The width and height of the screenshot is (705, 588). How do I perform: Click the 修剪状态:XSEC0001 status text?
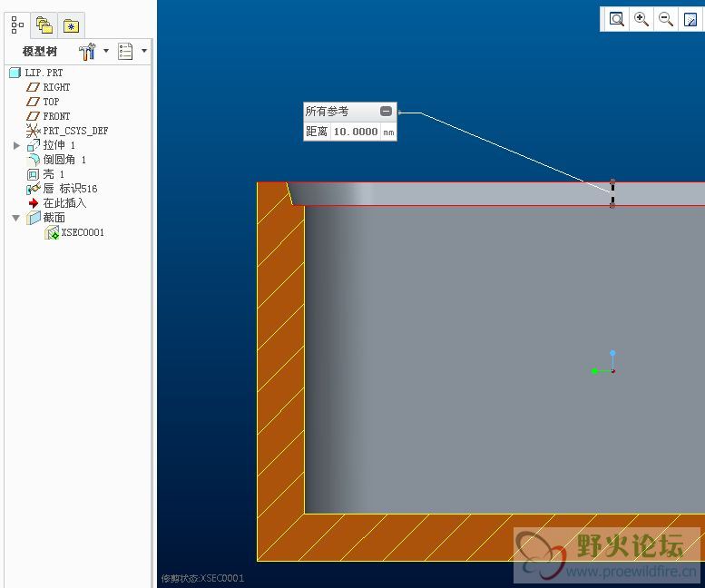click(x=202, y=578)
